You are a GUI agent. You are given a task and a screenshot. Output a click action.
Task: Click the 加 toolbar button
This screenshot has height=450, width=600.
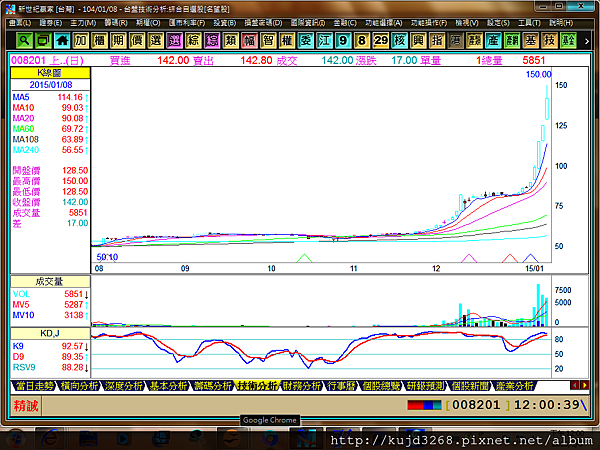tap(80, 40)
